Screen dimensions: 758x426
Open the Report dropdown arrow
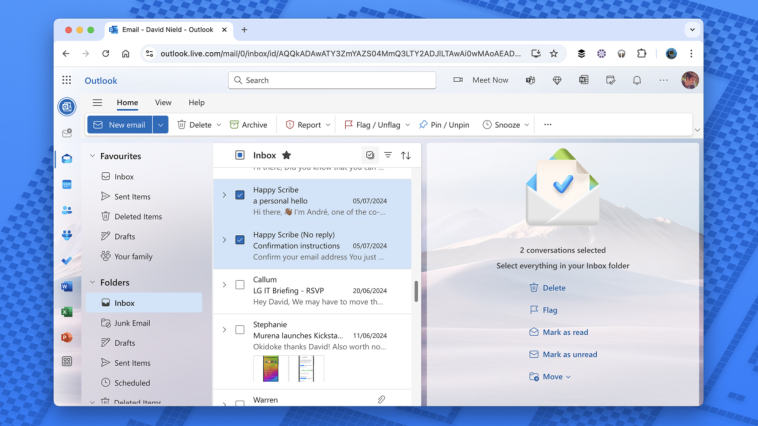coord(328,125)
